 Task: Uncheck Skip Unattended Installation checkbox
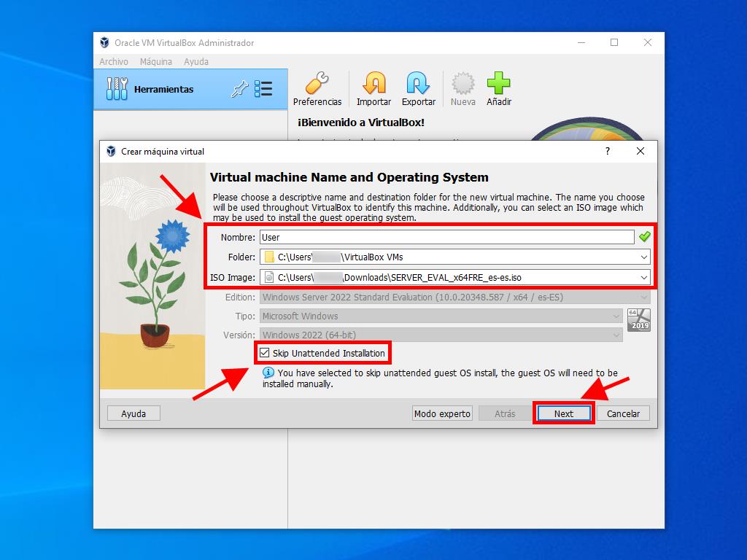(265, 354)
